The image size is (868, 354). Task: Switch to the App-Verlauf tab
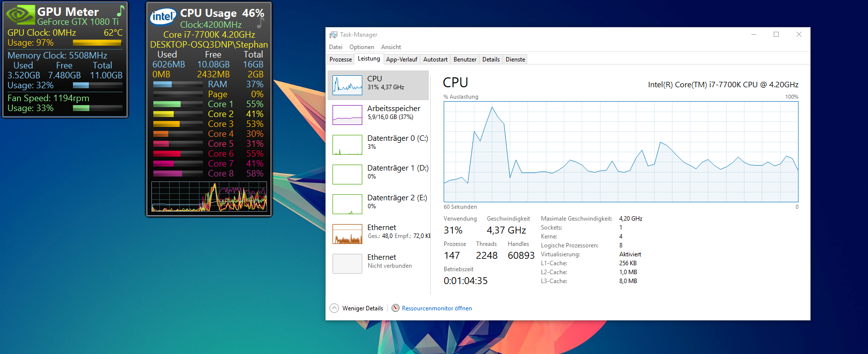(x=401, y=59)
